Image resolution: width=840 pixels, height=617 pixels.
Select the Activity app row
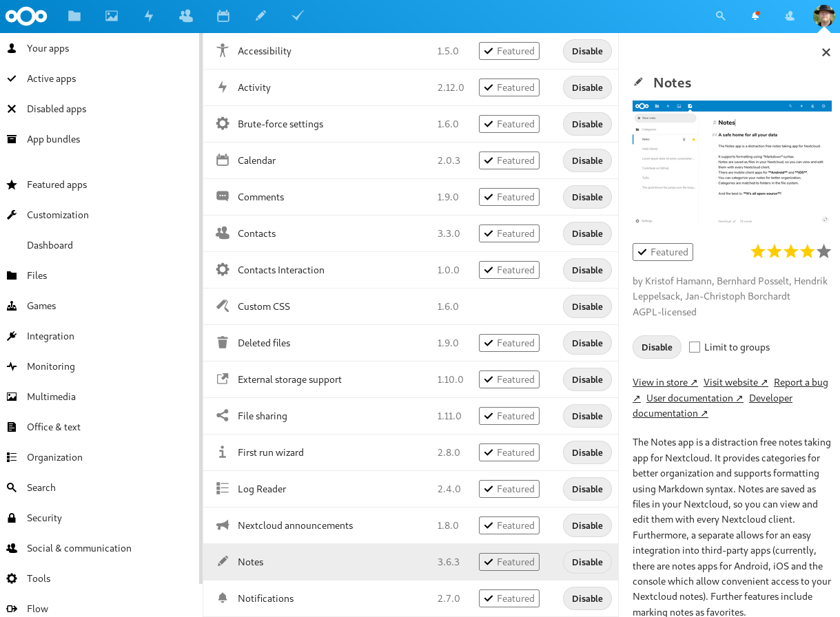tap(411, 87)
